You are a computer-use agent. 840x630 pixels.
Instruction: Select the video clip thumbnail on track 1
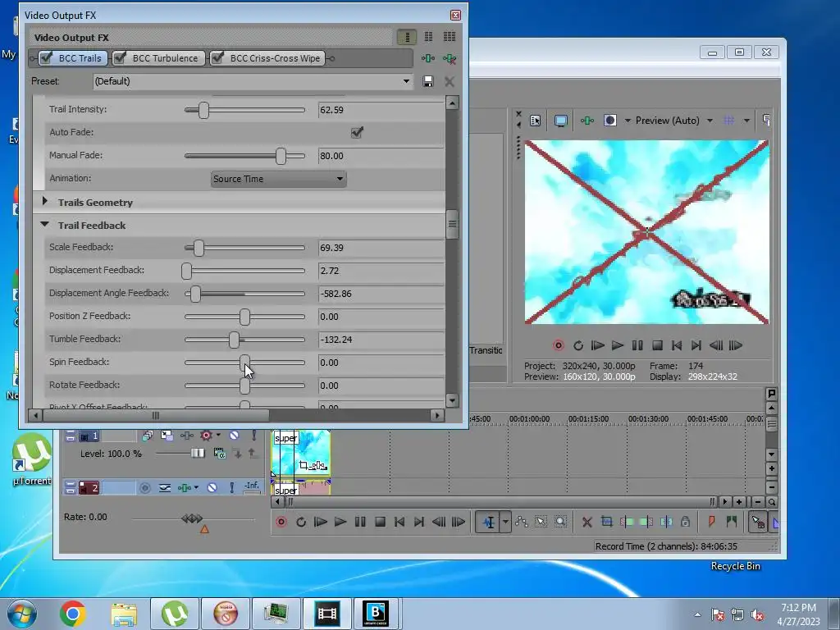click(300, 453)
